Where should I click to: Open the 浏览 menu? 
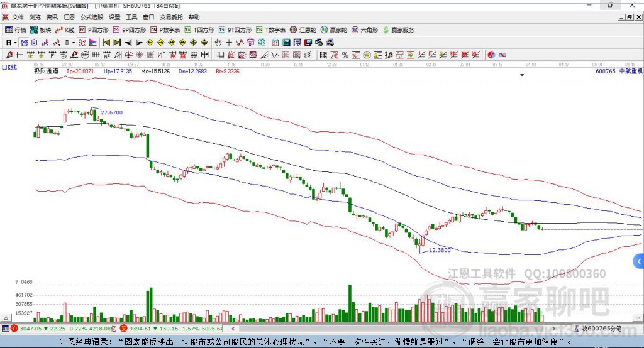pyautogui.click(x=35, y=17)
